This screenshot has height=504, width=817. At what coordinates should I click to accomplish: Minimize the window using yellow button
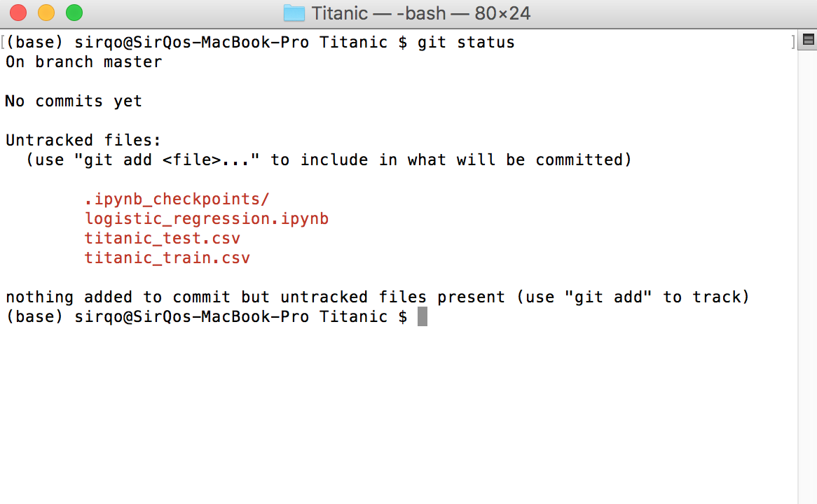click(46, 13)
